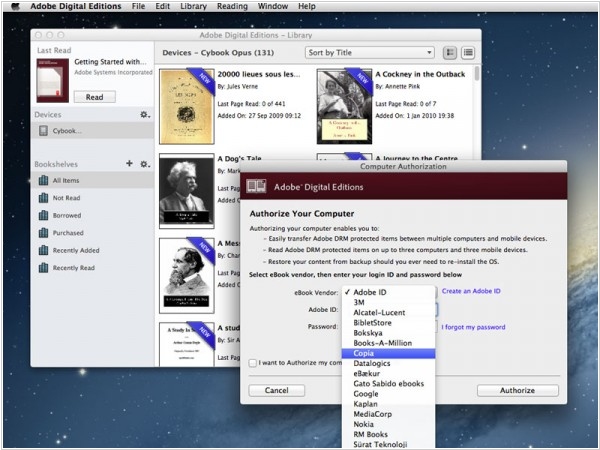The height and width of the screenshot is (450, 600).
Task: Open the Bookshelves gear options
Action: click(x=145, y=163)
